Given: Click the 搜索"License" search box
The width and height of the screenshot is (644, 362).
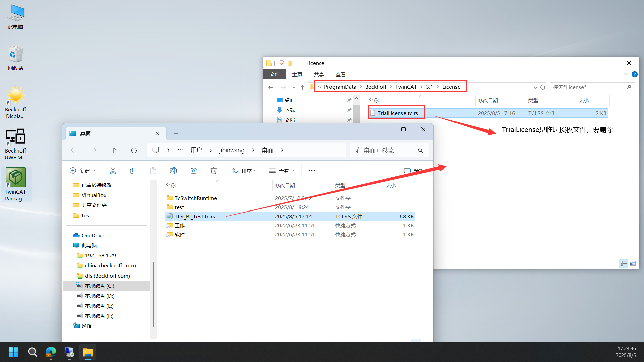Looking at the screenshot, I should (x=592, y=87).
